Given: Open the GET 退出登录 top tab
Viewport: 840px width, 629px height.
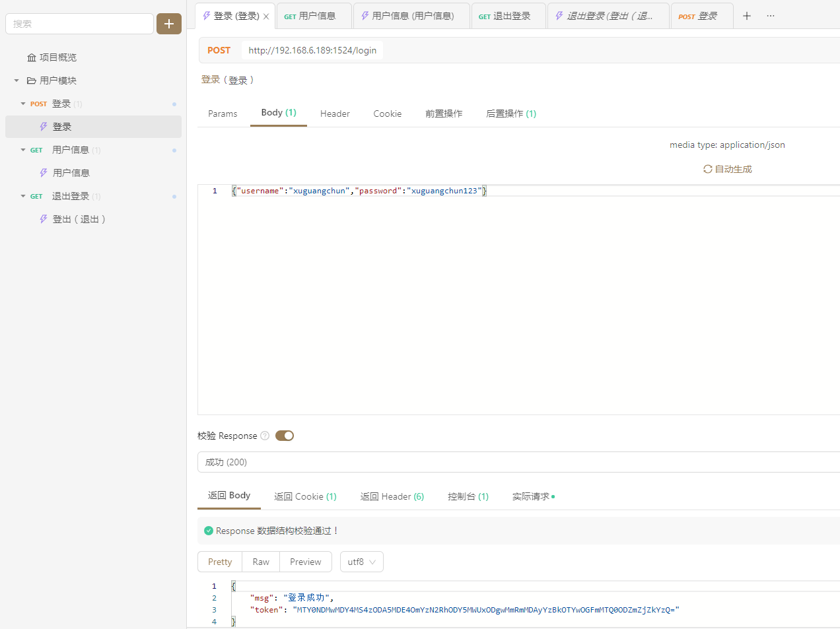Looking at the screenshot, I should (508, 16).
